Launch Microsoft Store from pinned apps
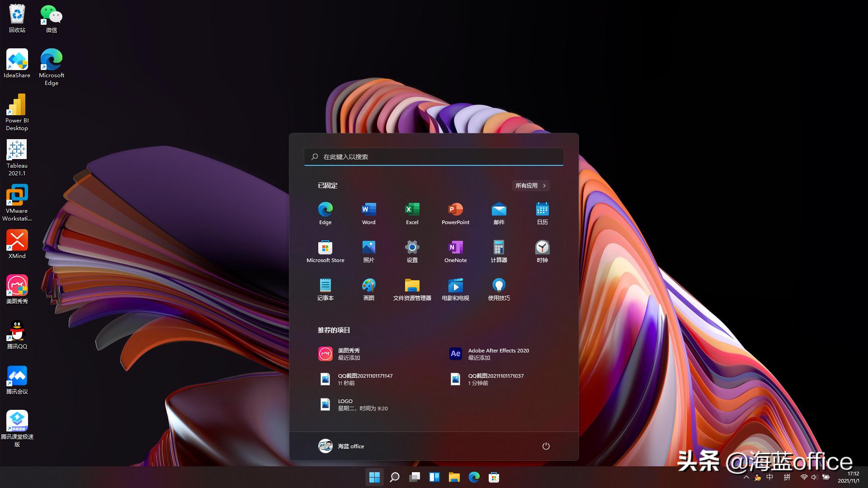This screenshot has width=868, height=488. click(325, 251)
